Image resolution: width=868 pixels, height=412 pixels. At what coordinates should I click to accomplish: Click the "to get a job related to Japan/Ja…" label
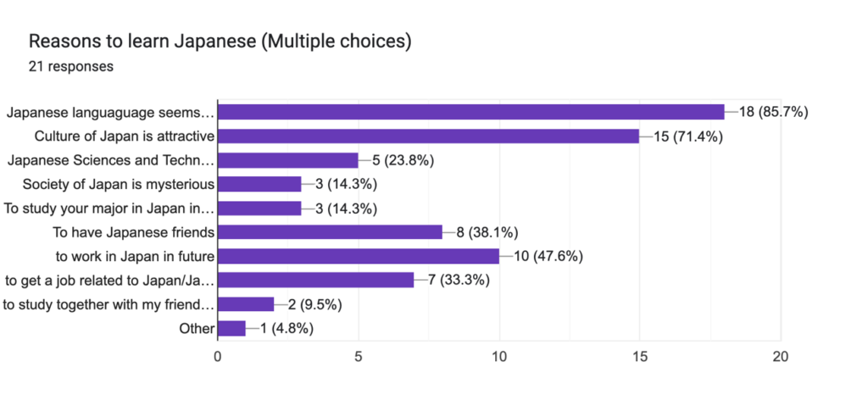coord(109,281)
